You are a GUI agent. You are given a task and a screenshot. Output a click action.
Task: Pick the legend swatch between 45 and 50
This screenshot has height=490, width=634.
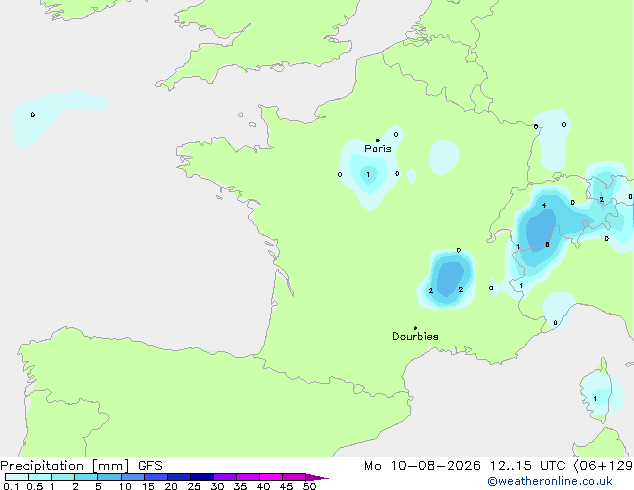(x=294, y=477)
